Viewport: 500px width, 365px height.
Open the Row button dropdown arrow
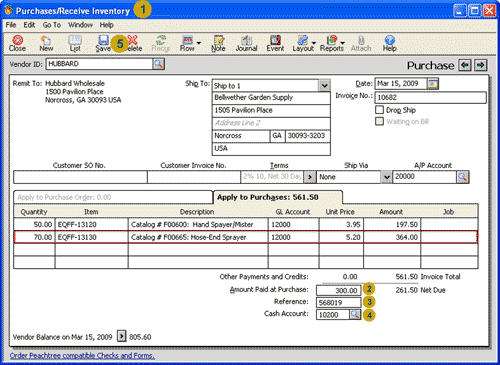(199, 43)
